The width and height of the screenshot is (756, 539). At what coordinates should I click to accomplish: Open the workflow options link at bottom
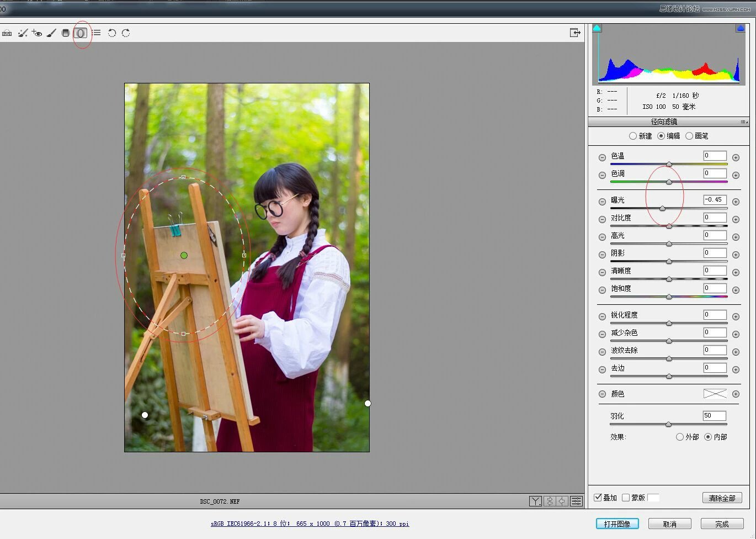click(310, 524)
